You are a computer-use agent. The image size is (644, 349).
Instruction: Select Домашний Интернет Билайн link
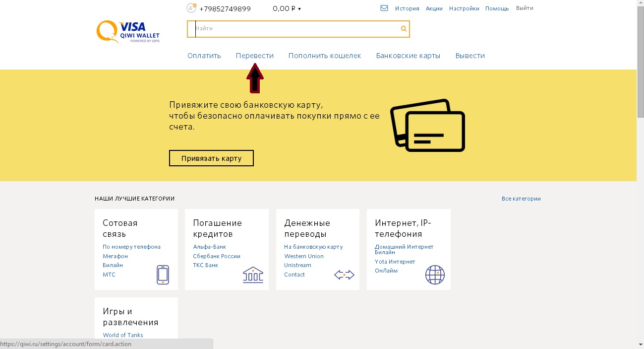(404, 249)
